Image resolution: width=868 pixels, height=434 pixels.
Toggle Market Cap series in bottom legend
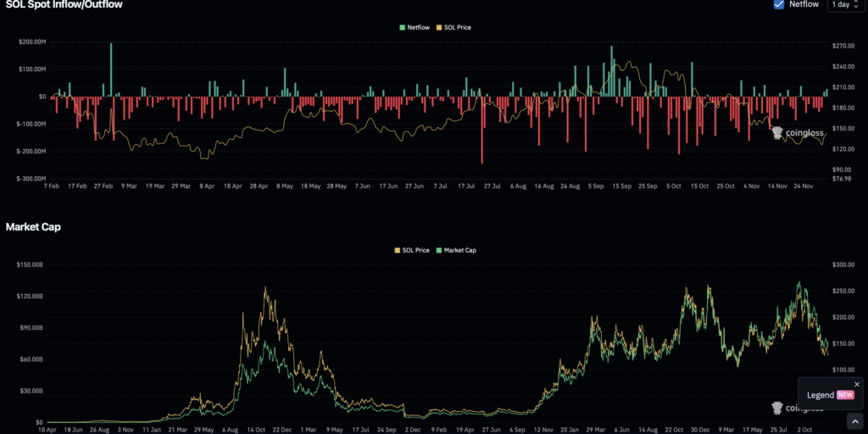pos(456,250)
